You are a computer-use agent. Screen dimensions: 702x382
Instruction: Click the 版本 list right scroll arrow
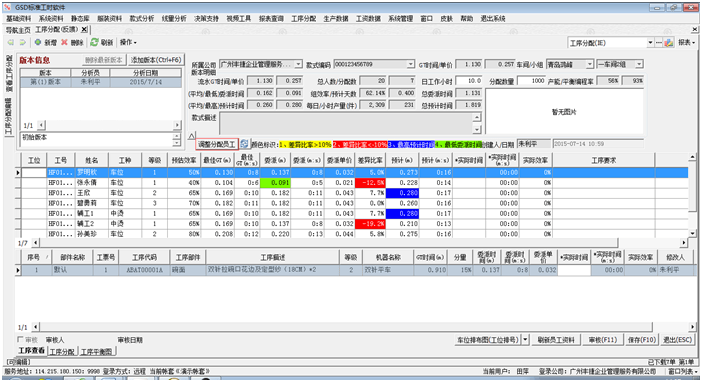177,125
